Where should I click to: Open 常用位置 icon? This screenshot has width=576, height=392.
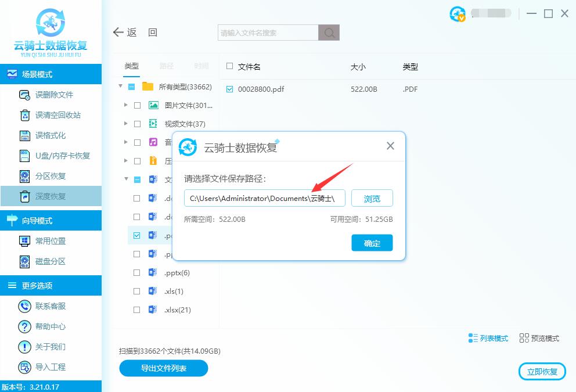24,241
